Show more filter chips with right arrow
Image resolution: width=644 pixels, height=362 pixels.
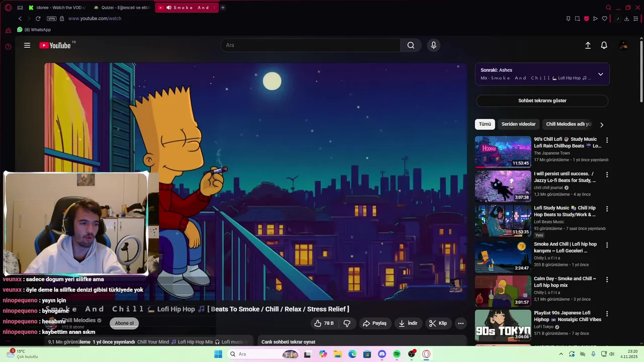601,125
